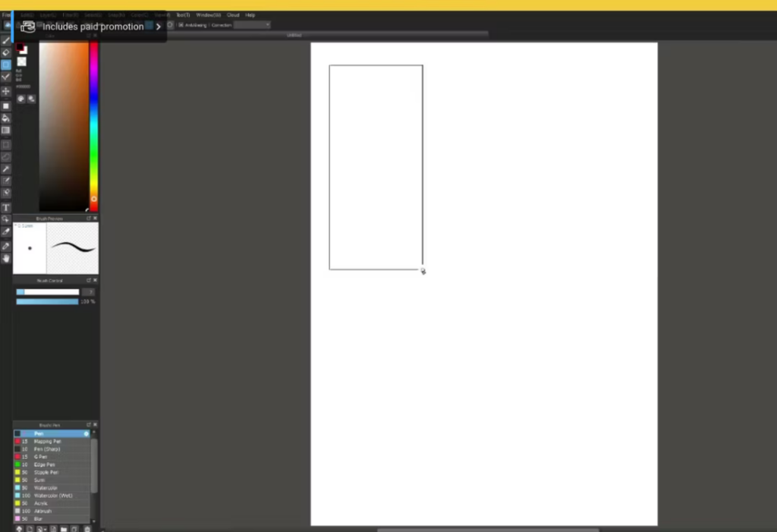Viewport: 777px width, 532px height.
Task: Select the Brush tool in the toolbar
Action: click(x=6, y=40)
